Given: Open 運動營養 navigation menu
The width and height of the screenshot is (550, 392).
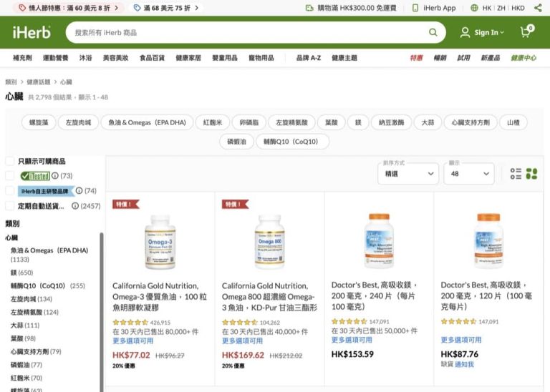Looking at the screenshot, I should tap(55, 58).
